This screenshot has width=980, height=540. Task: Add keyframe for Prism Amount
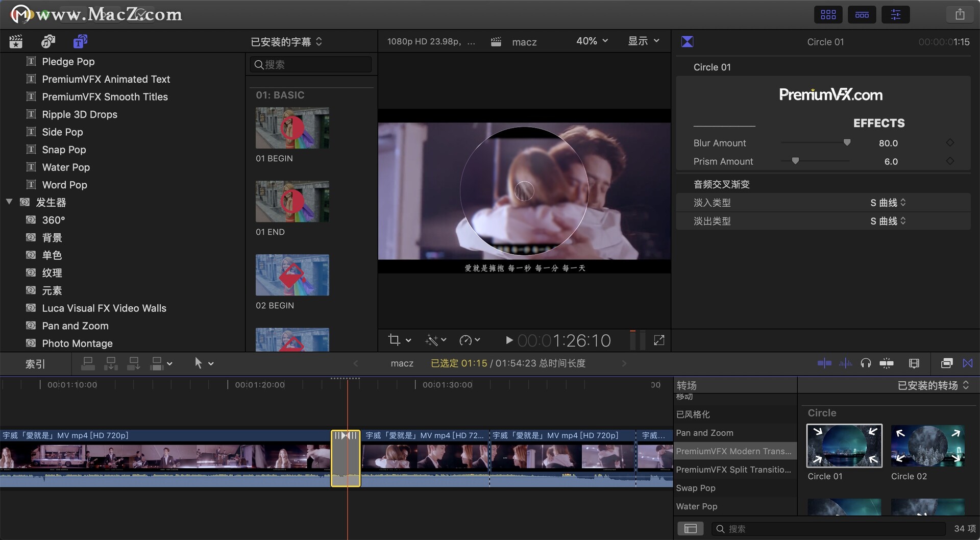(x=950, y=161)
